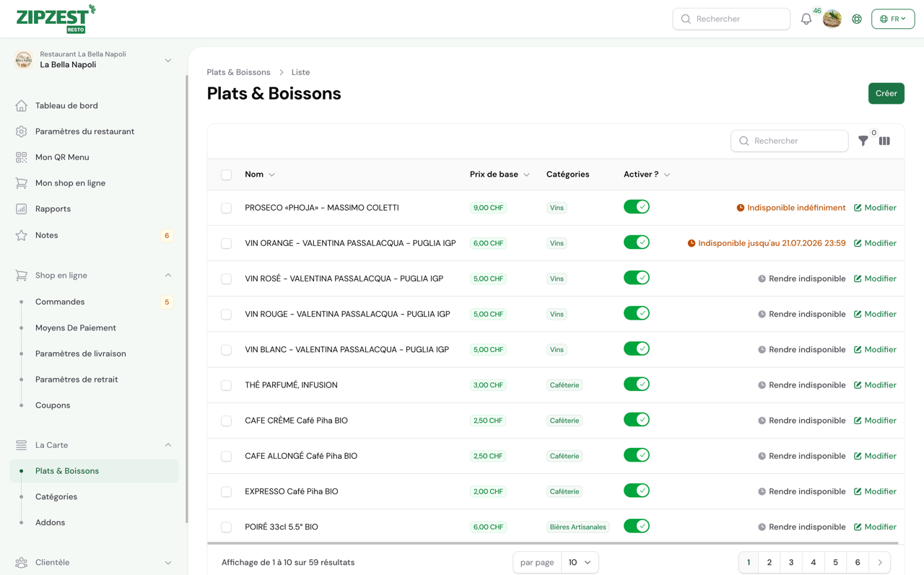Sort by Prix de base column
Image resolution: width=924 pixels, height=575 pixels.
tap(500, 175)
